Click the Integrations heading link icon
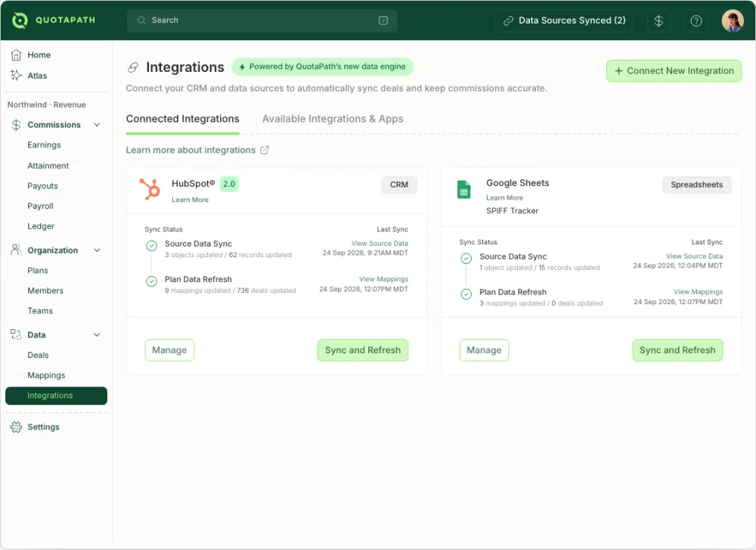Image resolution: width=756 pixels, height=550 pixels. 133,67
